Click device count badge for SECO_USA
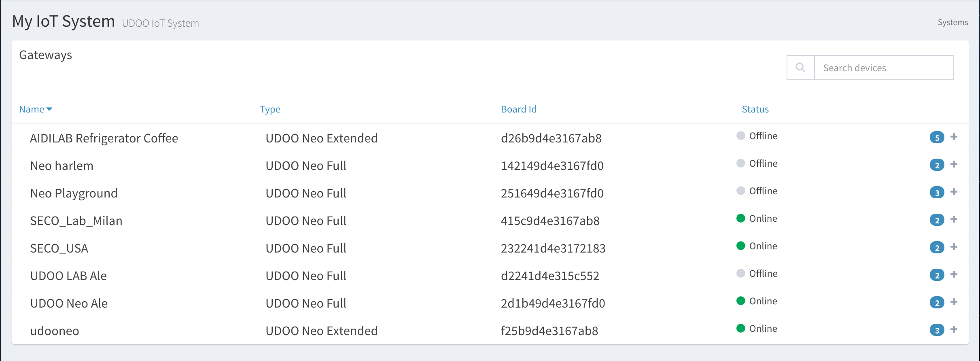 937,248
